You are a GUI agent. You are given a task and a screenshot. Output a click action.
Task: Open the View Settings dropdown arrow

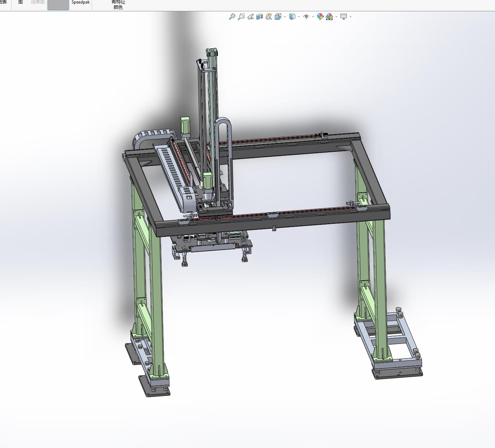pyautogui.click(x=350, y=17)
